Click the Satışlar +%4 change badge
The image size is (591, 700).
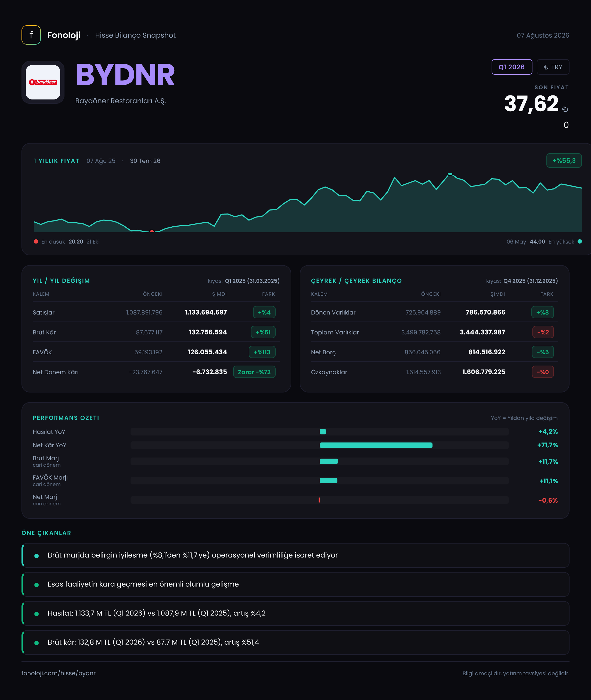point(264,312)
